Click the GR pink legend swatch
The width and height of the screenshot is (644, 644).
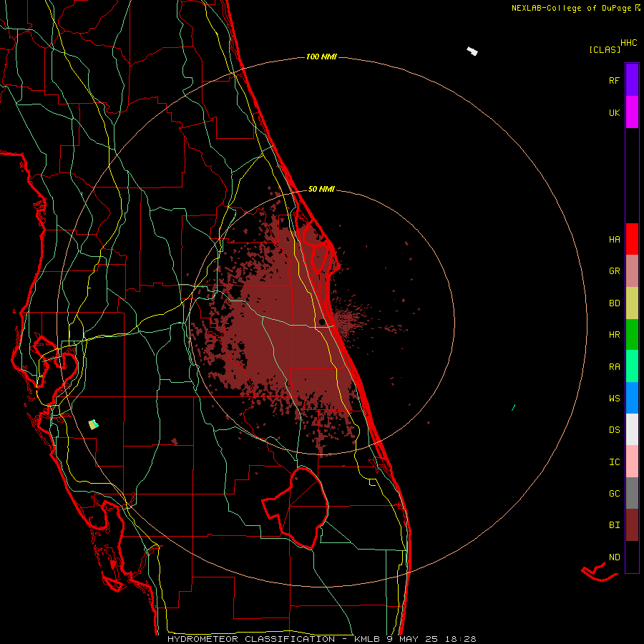tap(632, 271)
